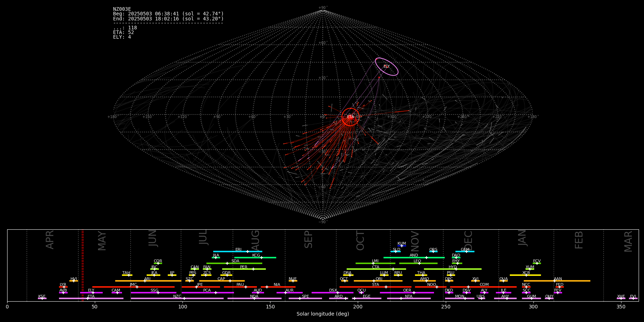Click the NZC shower label on the timeline
Image resolution: width=644 pixels, height=322 pixels.
coord(177,297)
